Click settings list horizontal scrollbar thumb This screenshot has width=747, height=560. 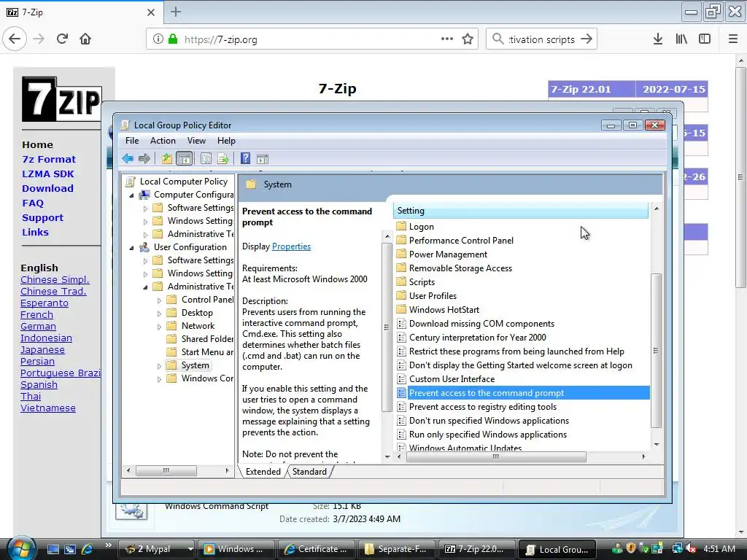tap(496, 456)
